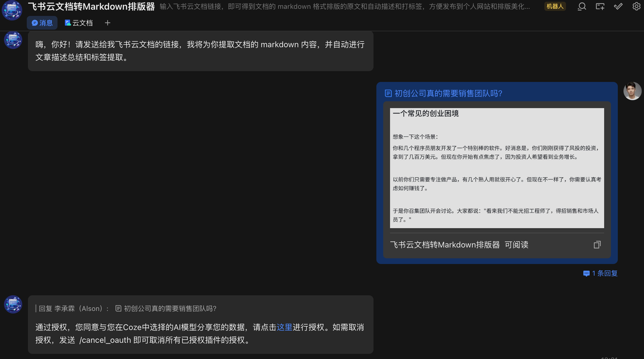Click the 机器人 badge in the header
Image resolution: width=644 pixels, height=359 pixels.
554,7
